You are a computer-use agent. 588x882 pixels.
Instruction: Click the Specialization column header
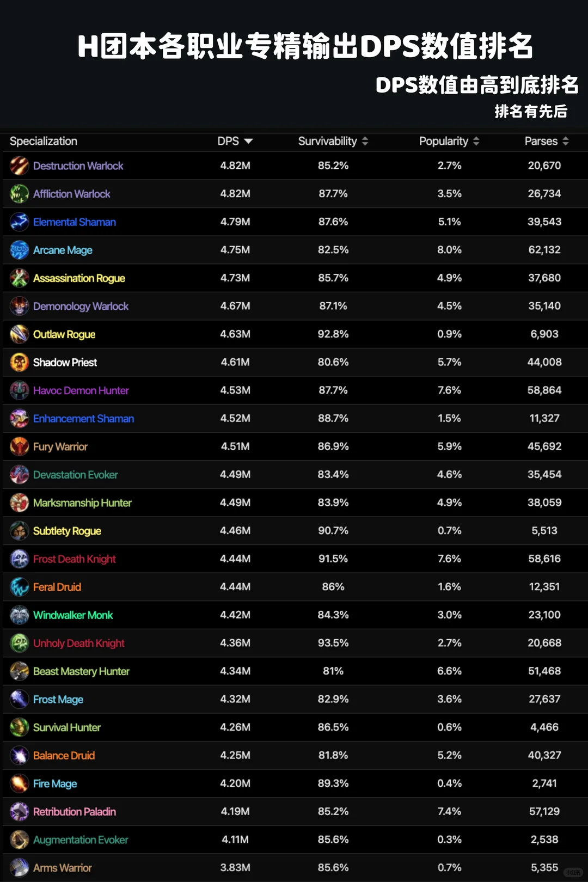pos(44,141)
